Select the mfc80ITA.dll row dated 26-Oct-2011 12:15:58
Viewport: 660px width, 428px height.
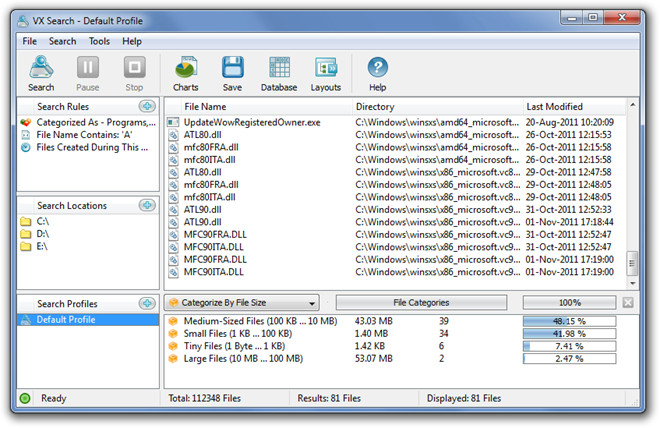point(395,160)
